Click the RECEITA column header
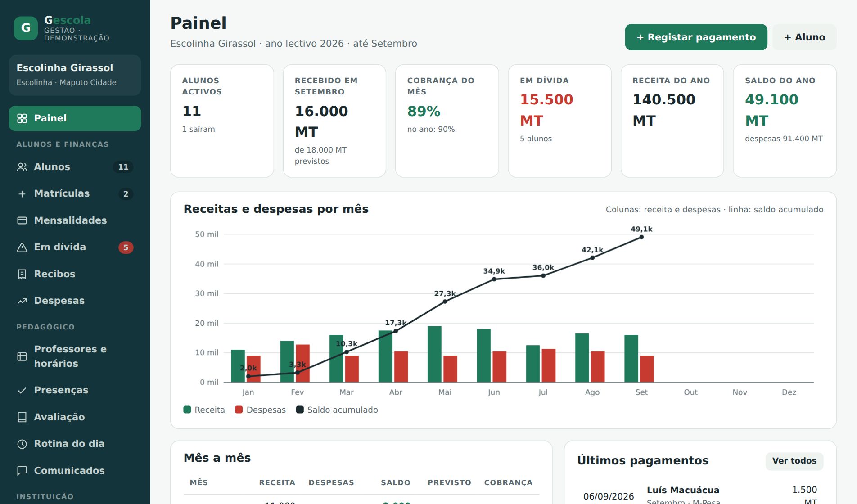This screenshot has width=857, height=504. click(x=277, y=482)
